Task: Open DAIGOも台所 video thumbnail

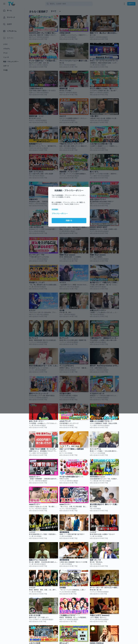Action: tap(44, 23)
